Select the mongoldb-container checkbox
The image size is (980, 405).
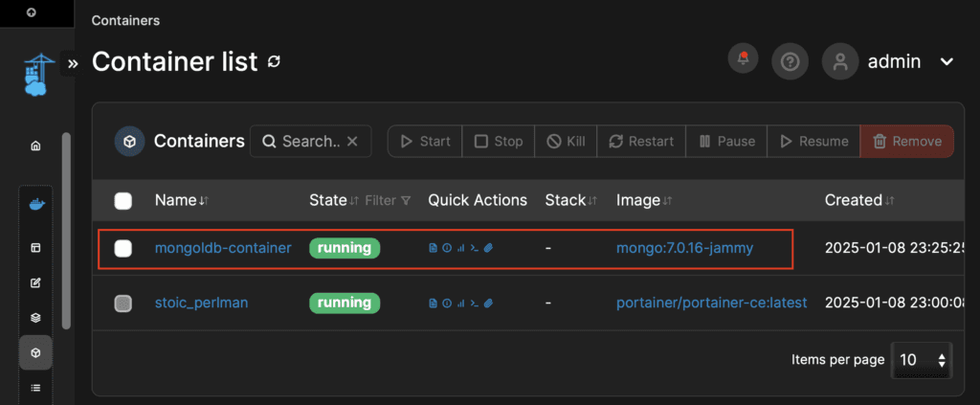[x=122, y=249]
